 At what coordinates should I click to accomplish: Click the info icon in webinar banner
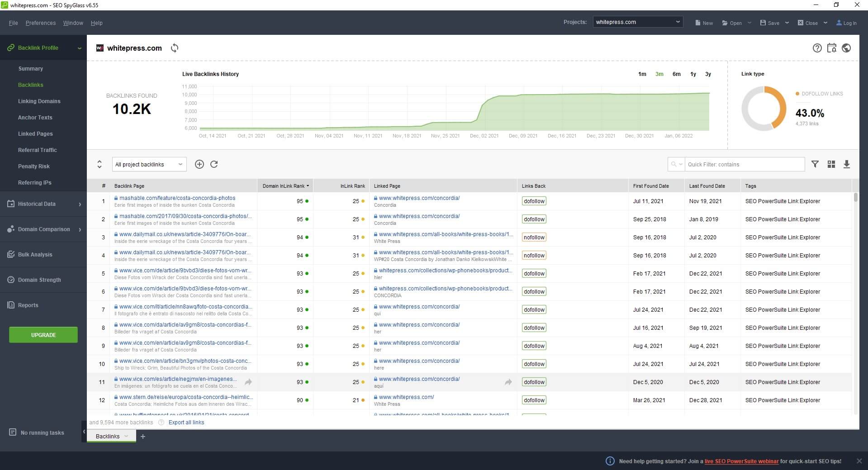[610, 461]
